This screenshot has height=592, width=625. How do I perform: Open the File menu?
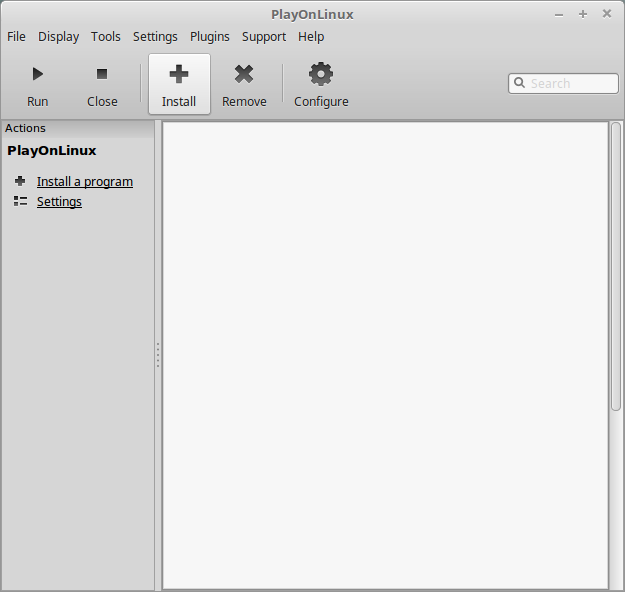click(16, 37)
